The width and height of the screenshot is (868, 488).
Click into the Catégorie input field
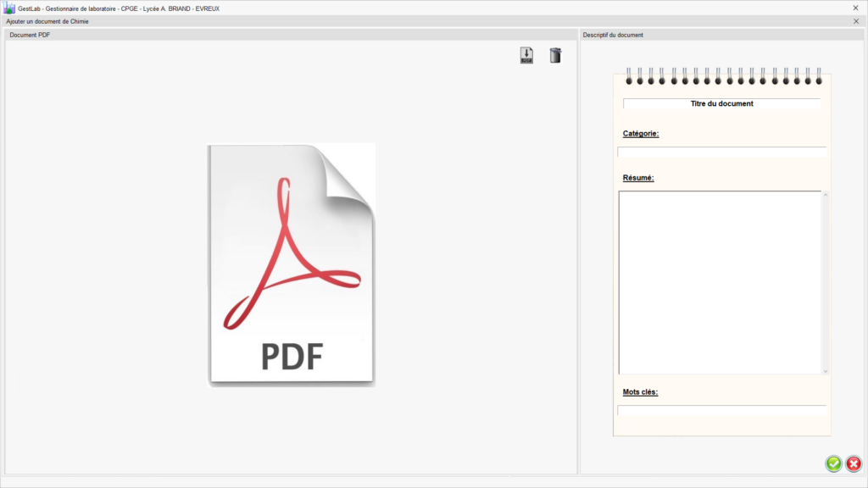(x=721, y=152)
